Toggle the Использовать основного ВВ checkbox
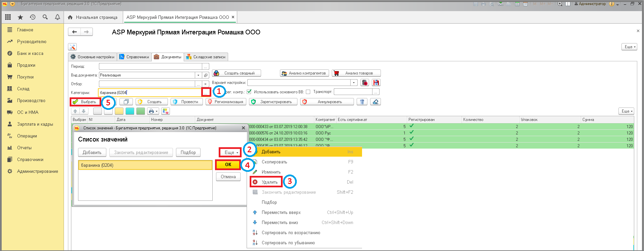Image resolution: width=644 pixels, height=251 pixels. click(308, 92)
